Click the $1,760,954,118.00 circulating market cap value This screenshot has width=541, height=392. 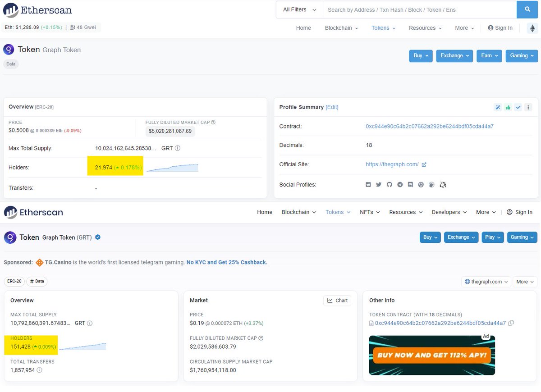213,370
